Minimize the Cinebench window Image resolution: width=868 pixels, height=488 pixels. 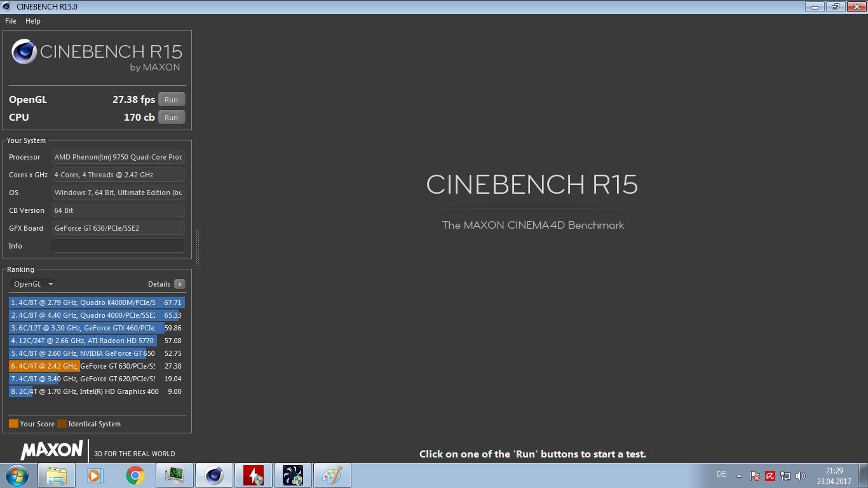[815, 6]
